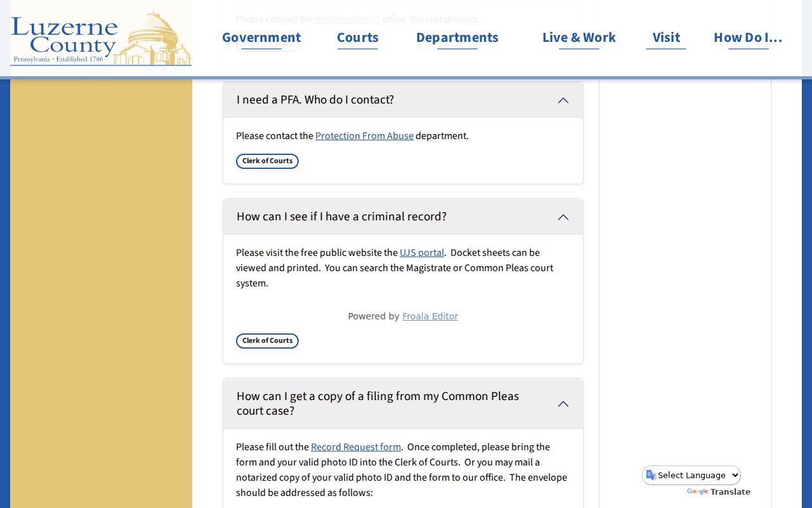Viewport: 812px width, 508px height.
Task: Open the Visit menu
Action: tap(666, 37)
